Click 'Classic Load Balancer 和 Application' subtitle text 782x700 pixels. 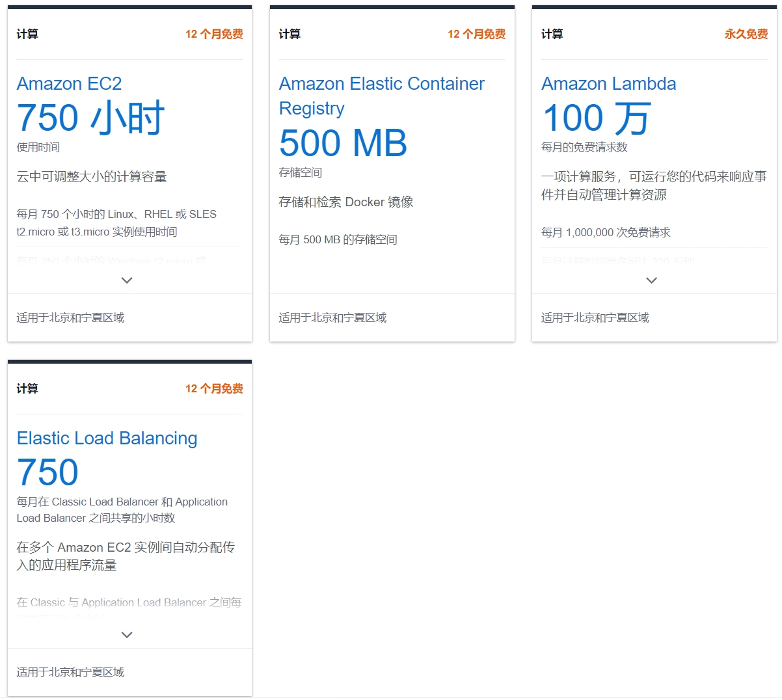click(122, 510)
